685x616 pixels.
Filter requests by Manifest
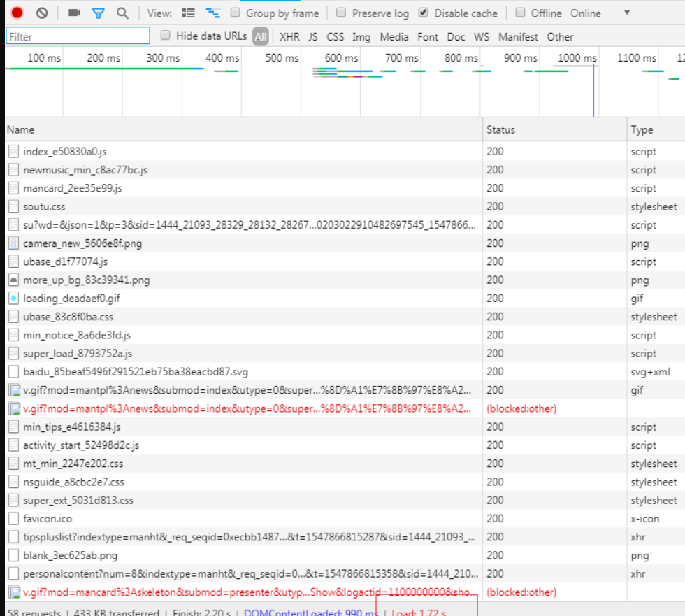518,37
